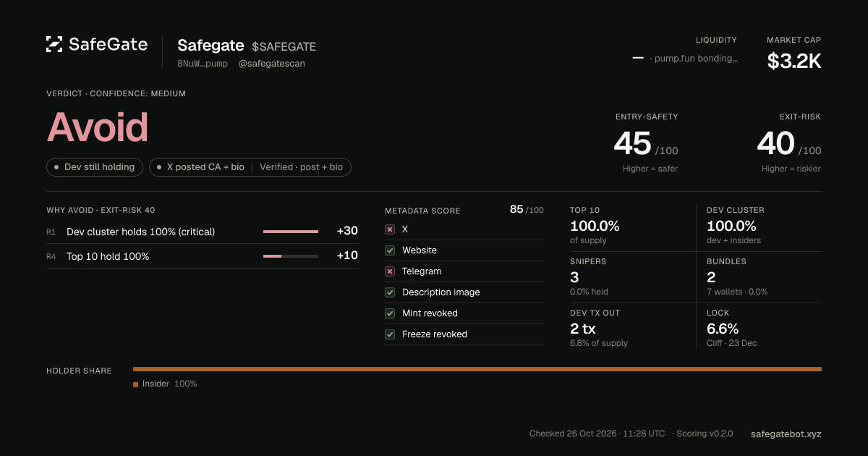
Task: Click the Avoid verdict heading
Action: 98,127
